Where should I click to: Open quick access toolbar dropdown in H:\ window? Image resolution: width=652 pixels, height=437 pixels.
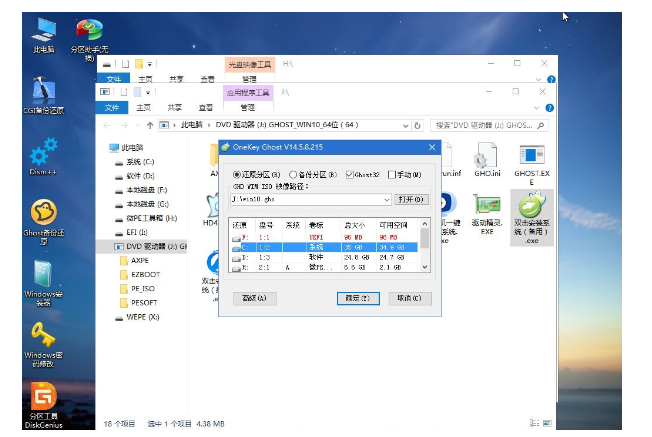[150, 64]
